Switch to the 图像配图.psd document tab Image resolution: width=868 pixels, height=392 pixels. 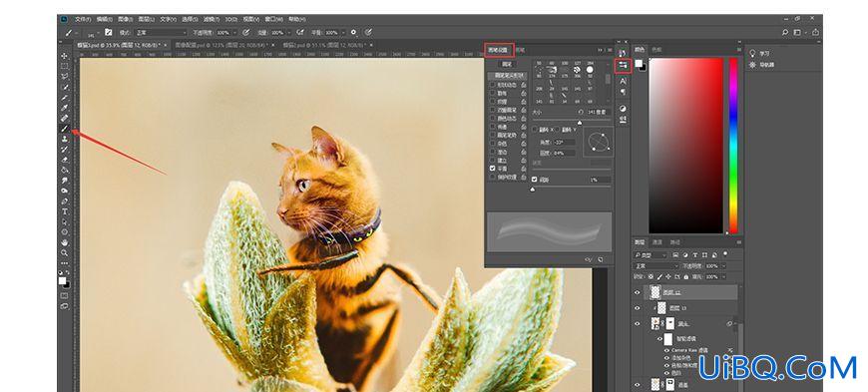pos(220,45)
